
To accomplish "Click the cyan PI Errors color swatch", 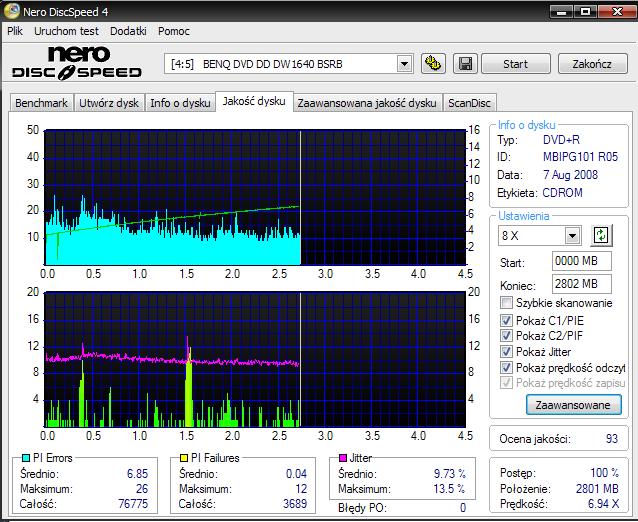I will [26, 458].
